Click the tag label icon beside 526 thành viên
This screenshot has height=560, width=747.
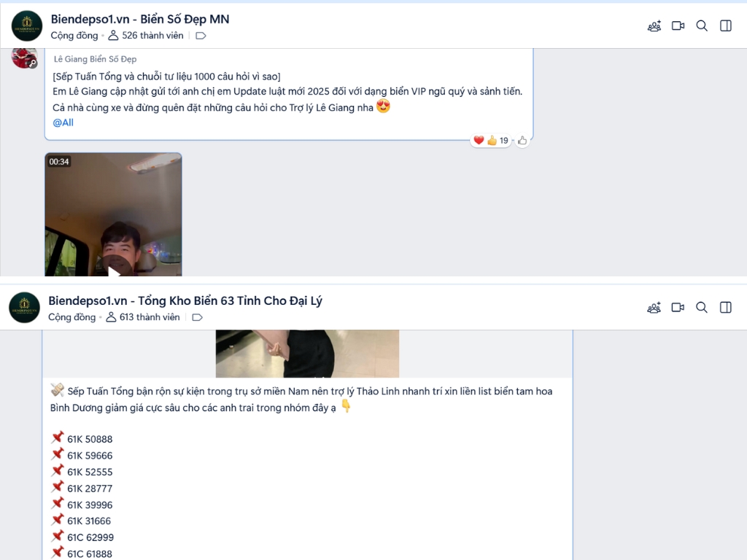[x=201, y=36]
